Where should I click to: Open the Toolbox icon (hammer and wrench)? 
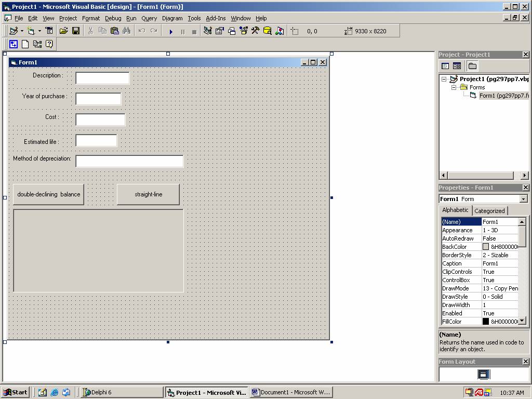point(255,31)
